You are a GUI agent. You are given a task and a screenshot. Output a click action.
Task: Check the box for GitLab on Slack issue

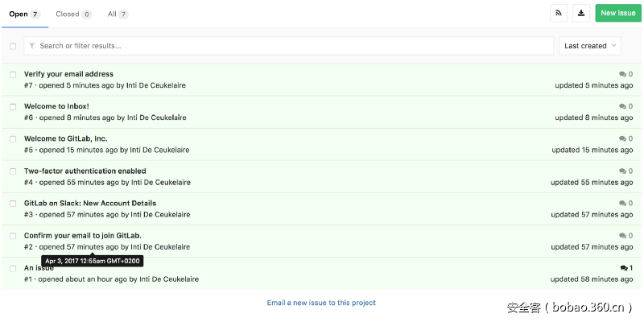pos(13,204)
